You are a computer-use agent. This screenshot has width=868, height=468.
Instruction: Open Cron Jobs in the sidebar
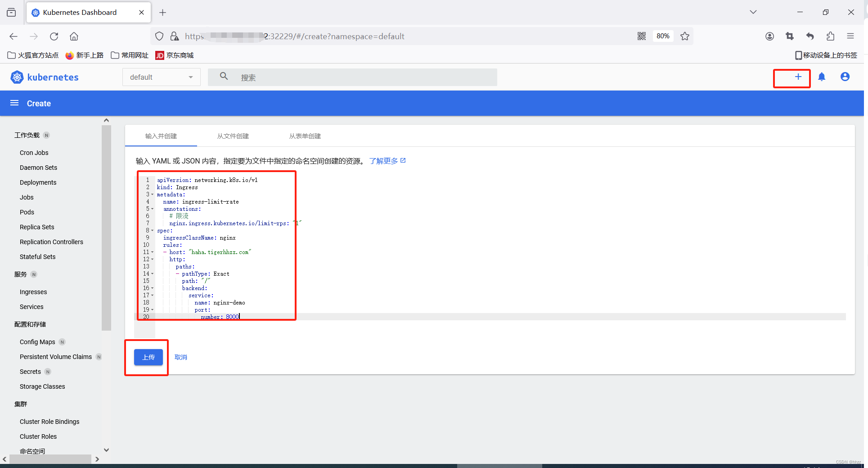pos(34,153)
